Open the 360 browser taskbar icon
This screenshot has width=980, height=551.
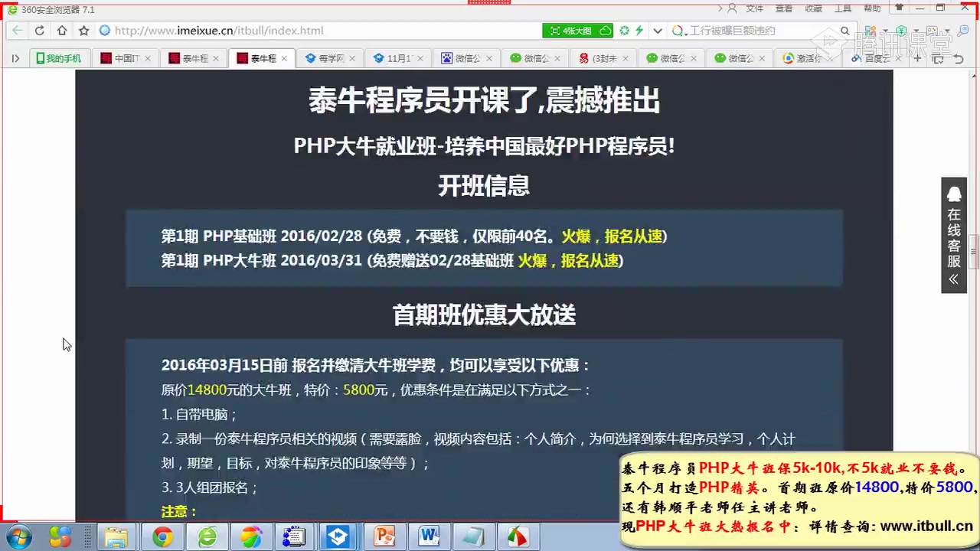coord(207,537)
